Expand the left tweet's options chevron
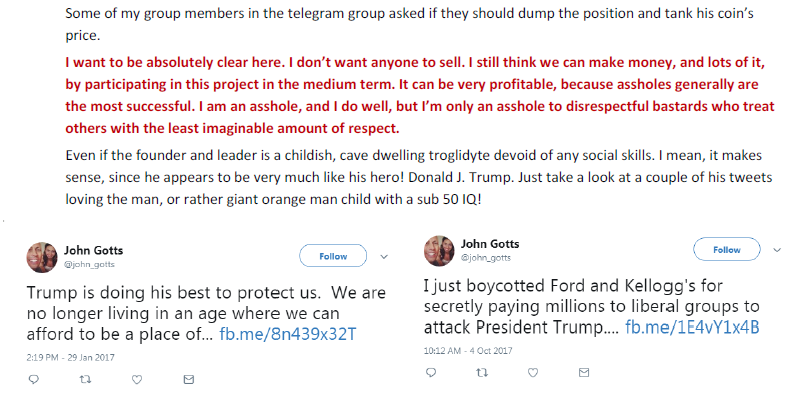This screenshot has height=405, width=804. pyautogui.click(x=384, y=257)
